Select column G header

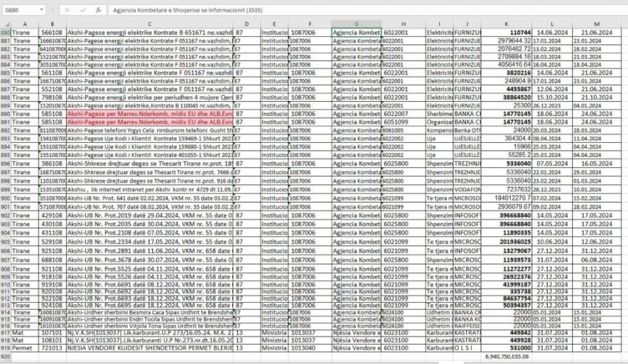(x=356, y=24)
